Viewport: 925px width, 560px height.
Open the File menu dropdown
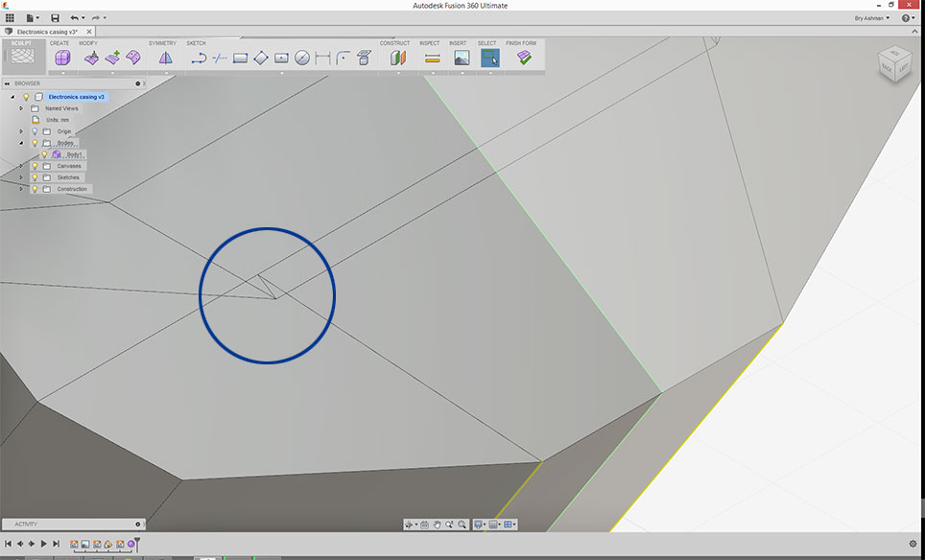32,18
